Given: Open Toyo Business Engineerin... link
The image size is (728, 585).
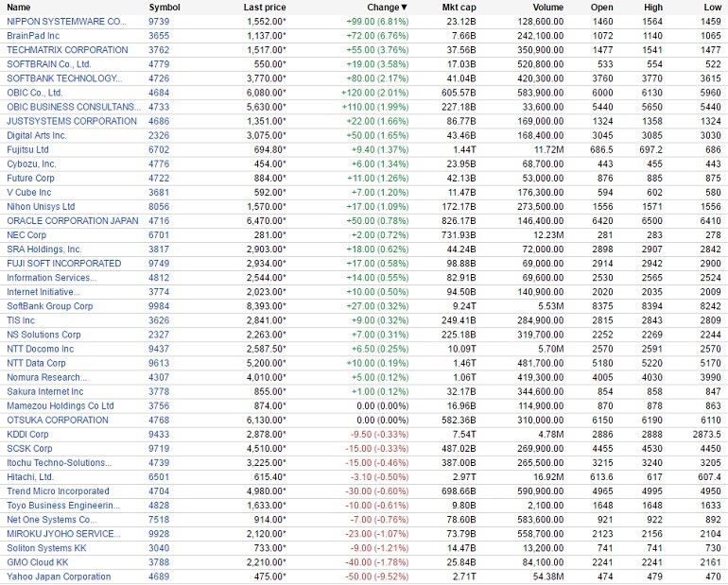Looking at the screenshot, I should click(63, 506).
